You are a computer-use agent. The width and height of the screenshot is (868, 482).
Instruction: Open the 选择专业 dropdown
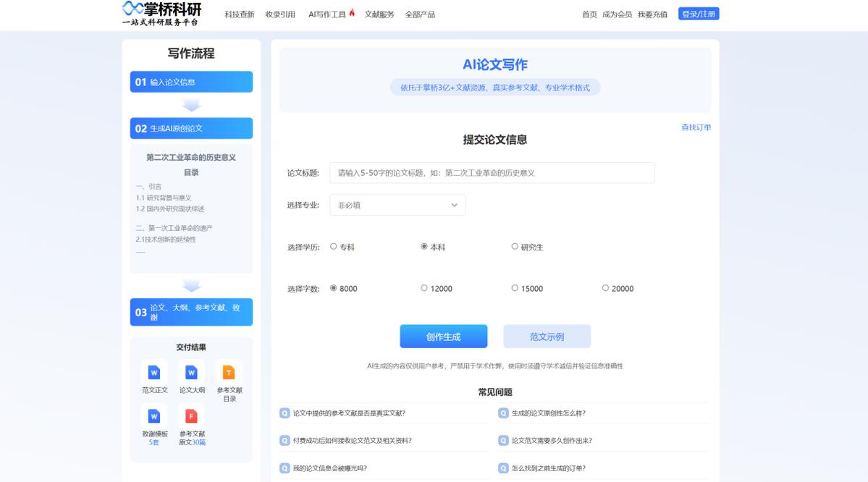pos(397,205)
